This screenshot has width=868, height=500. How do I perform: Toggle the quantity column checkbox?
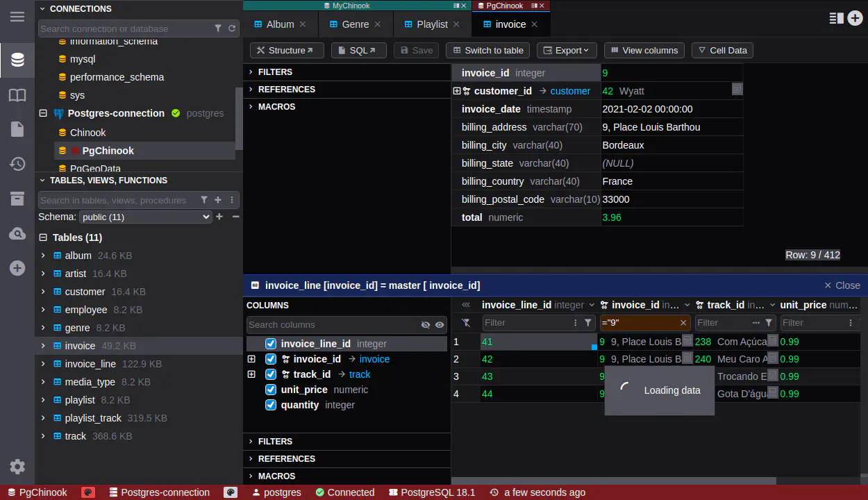(x=271, y=405)
